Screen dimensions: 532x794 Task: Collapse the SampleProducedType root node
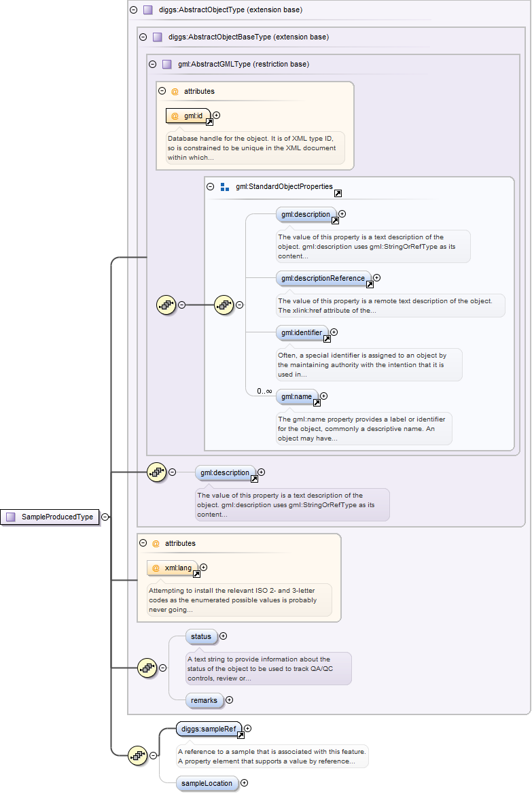(x=105, y=517)
